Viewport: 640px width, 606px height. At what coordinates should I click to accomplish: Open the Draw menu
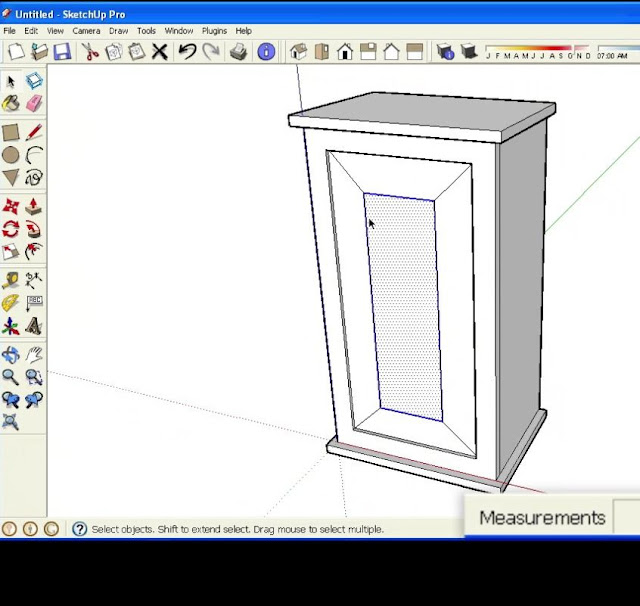click(118, 31)
